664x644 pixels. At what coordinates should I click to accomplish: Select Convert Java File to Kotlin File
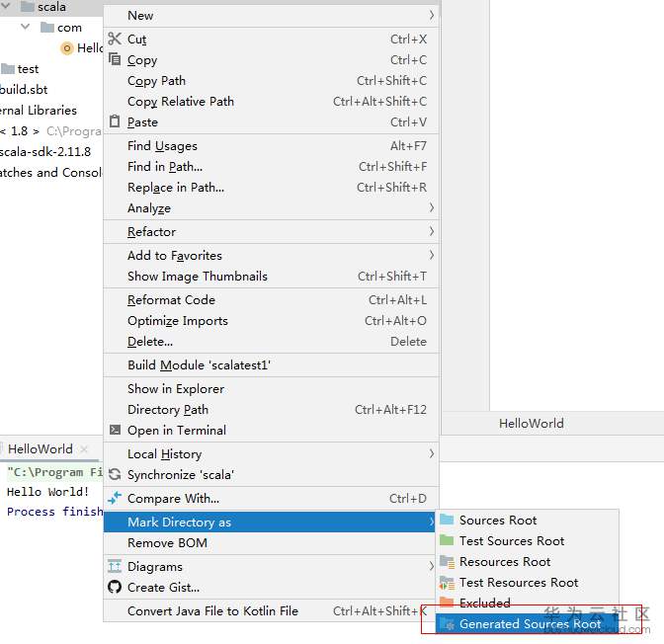[271, 611]
